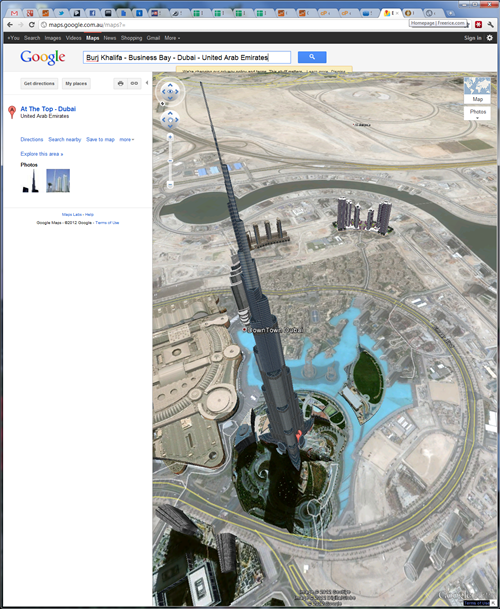Screen dimensions: 500x609
Task: Click the zoom out minus button
Action: [170, 184]
